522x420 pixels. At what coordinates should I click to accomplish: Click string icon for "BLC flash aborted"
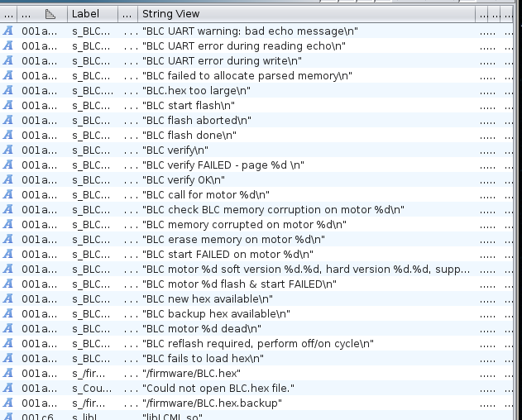(8, 120)
